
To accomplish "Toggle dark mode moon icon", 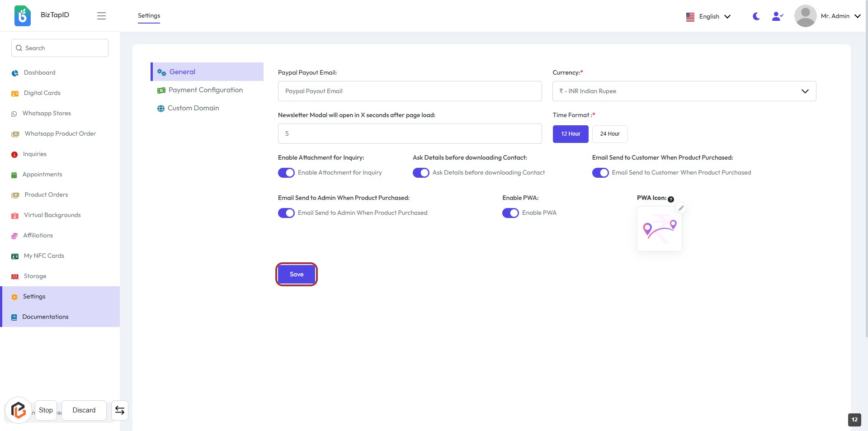I will click(x=756, y=16).
